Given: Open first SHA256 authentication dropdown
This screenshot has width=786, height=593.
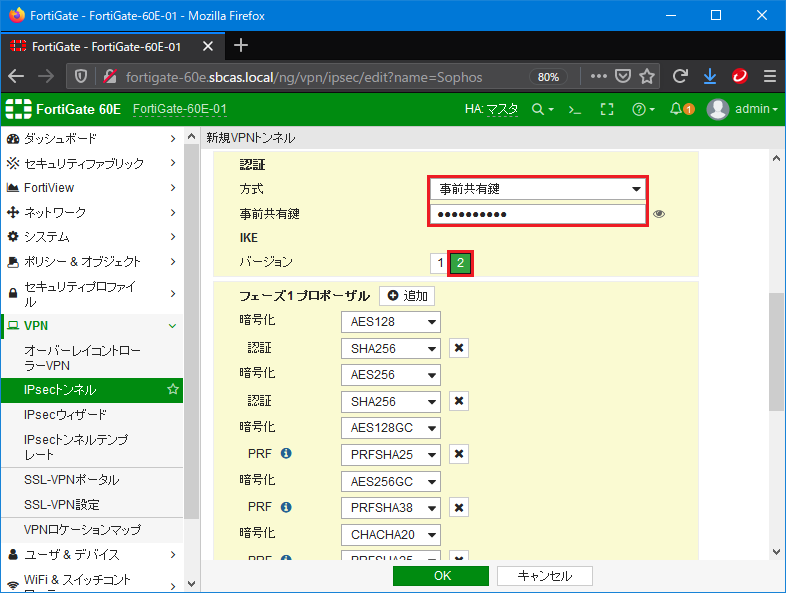Looking at the screenshot, I should pos(390,348).
